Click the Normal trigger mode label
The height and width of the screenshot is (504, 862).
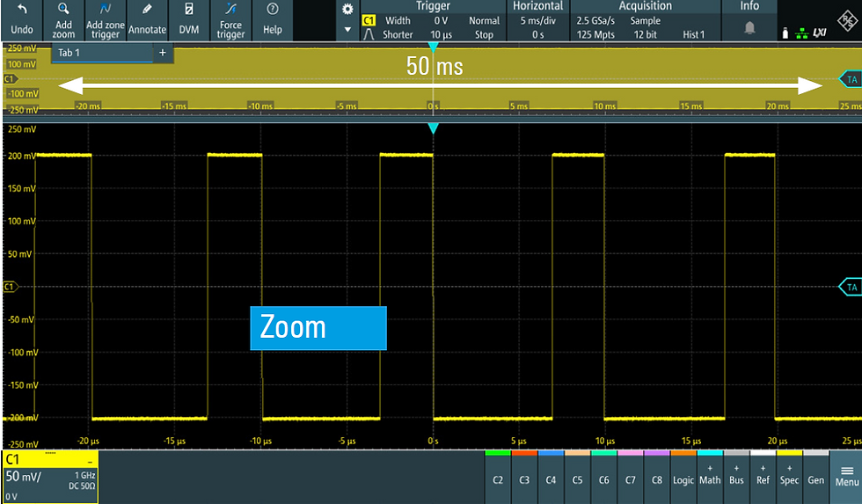[x=485, y=20]
